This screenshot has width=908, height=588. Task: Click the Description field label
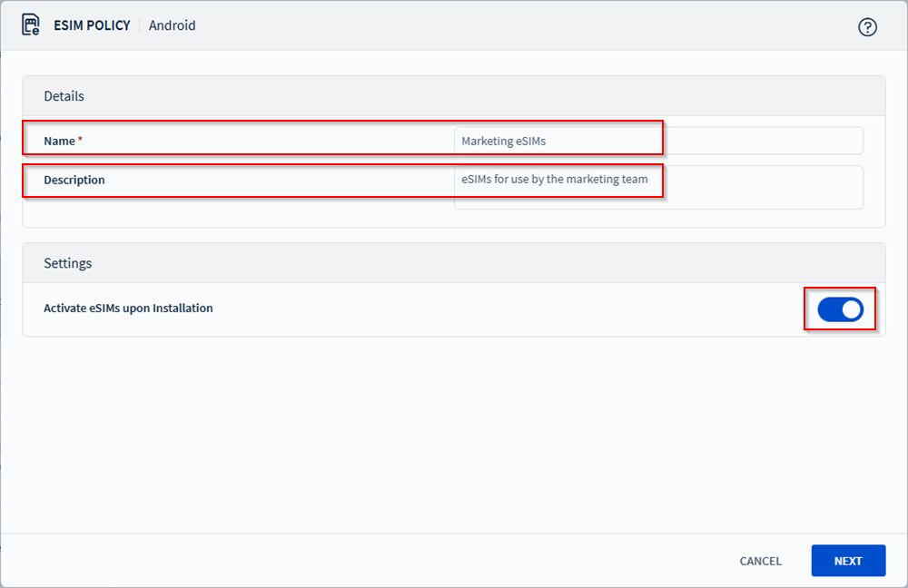coord(74,180)
